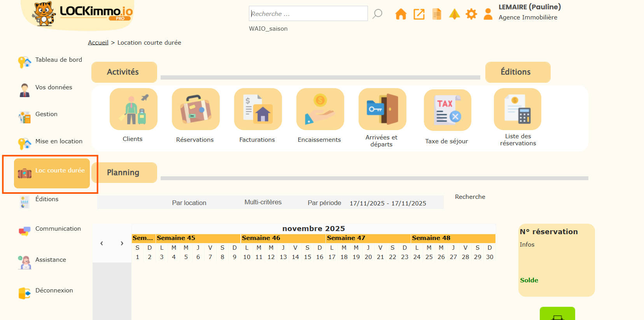Select Déconnexion in the sidebar
Screen dimensions: 644x320
54,290
